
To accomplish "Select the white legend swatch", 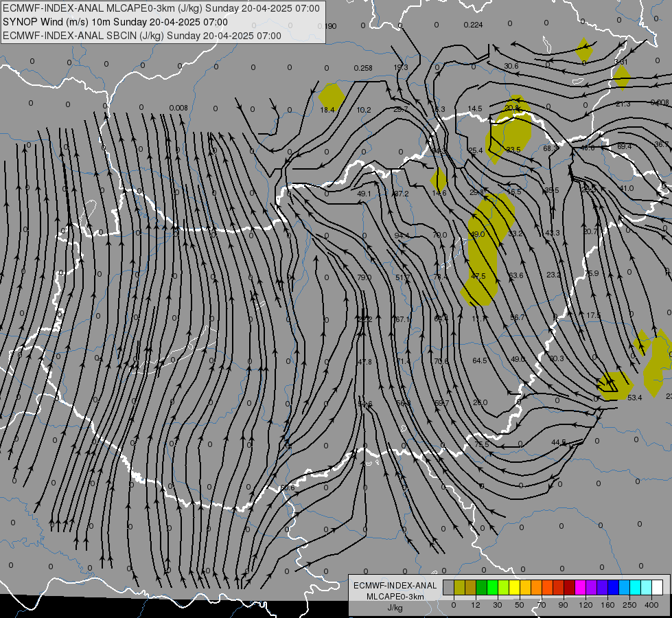I will pyautogui.click(x=658, y=587).
